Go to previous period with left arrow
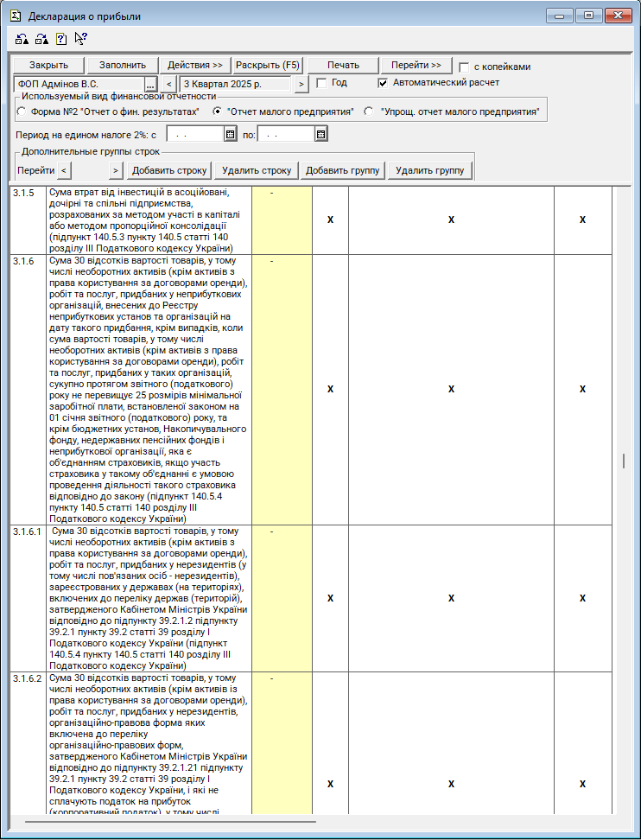Image resolution: width=641 pixels, height=840 pixels. tap(168, 84)
